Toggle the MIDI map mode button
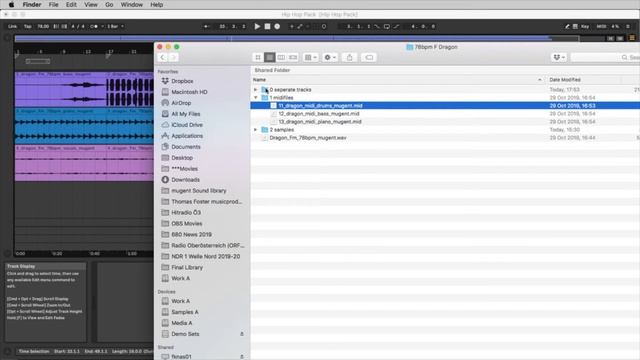The height and width of the screenshot is (360, 640). coord(601,26)
